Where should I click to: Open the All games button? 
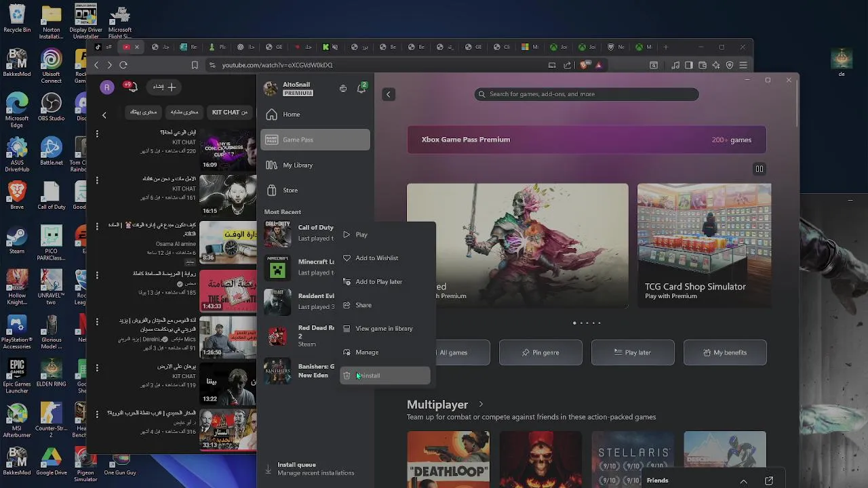coord(454,352)
